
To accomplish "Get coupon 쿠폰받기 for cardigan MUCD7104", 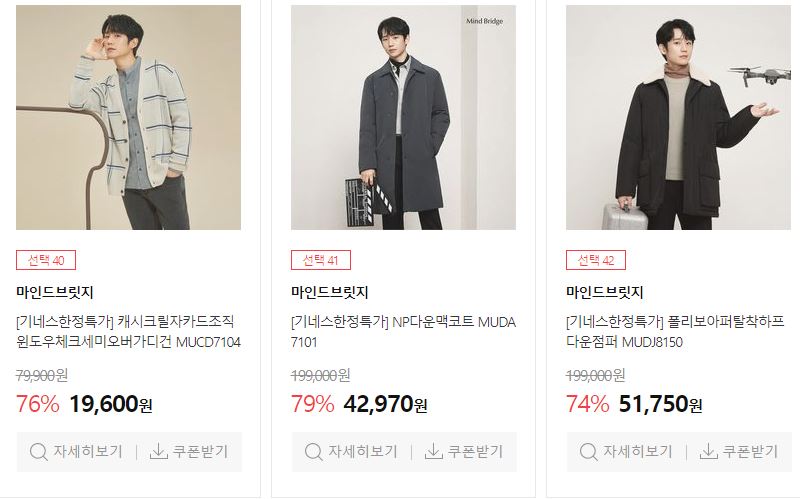I will click(x=189, y=452).
